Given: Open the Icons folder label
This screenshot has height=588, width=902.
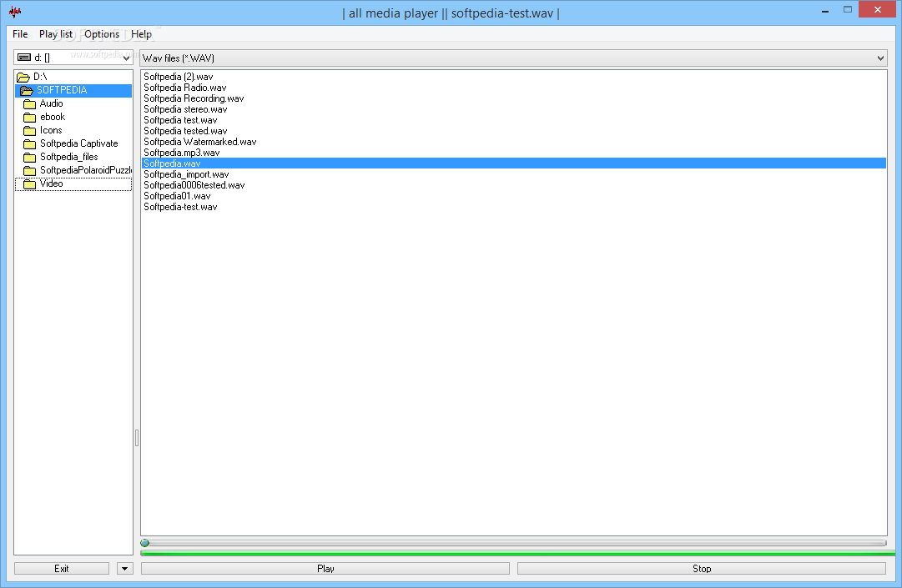Looking at the screenshot, I should click(x=51, y=130).
